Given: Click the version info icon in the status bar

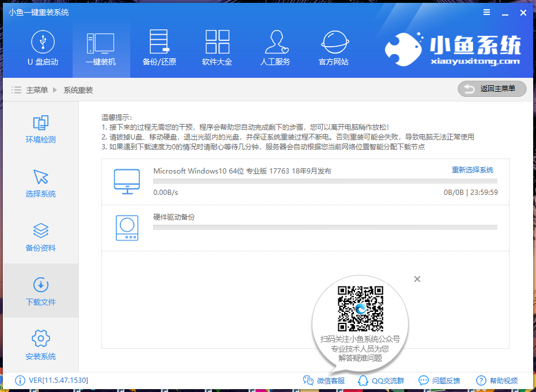Looking at the screenshot, I should [x=20, y=380].
